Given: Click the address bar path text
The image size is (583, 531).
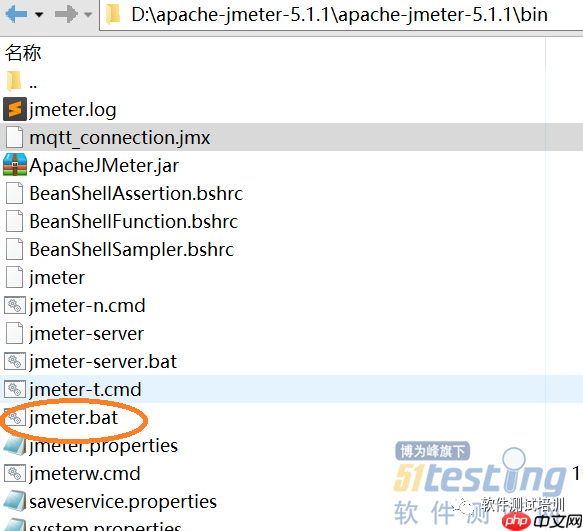Looking at the screenshot, I should pos(339,15).
